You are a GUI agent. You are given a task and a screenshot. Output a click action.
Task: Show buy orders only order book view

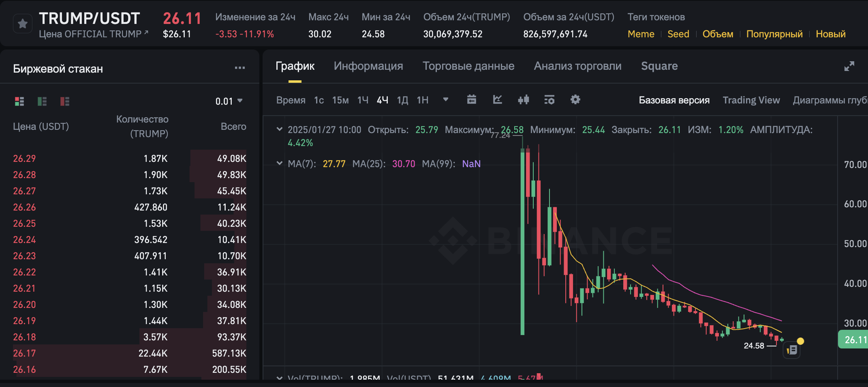pyautogui.click(x=42, y=101)
